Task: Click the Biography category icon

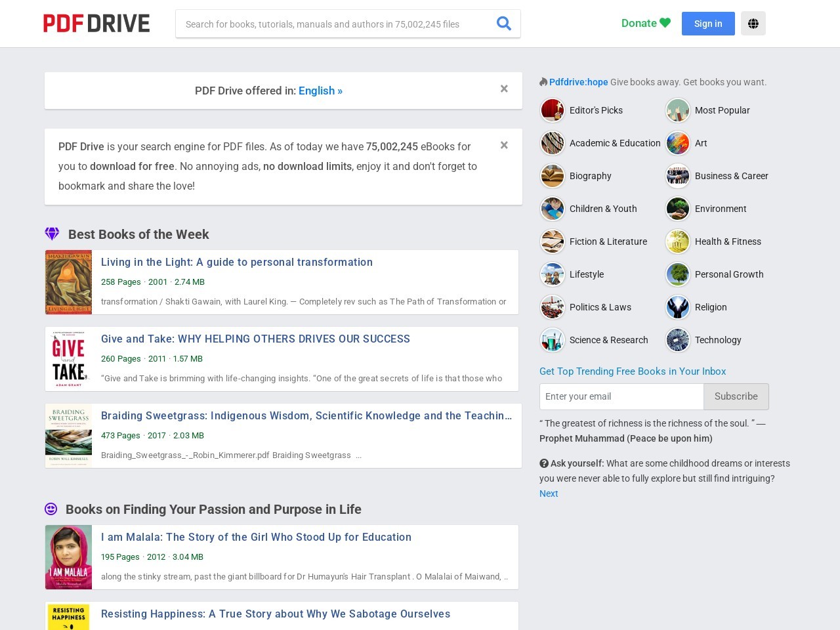Action: [x=553, y=176]
